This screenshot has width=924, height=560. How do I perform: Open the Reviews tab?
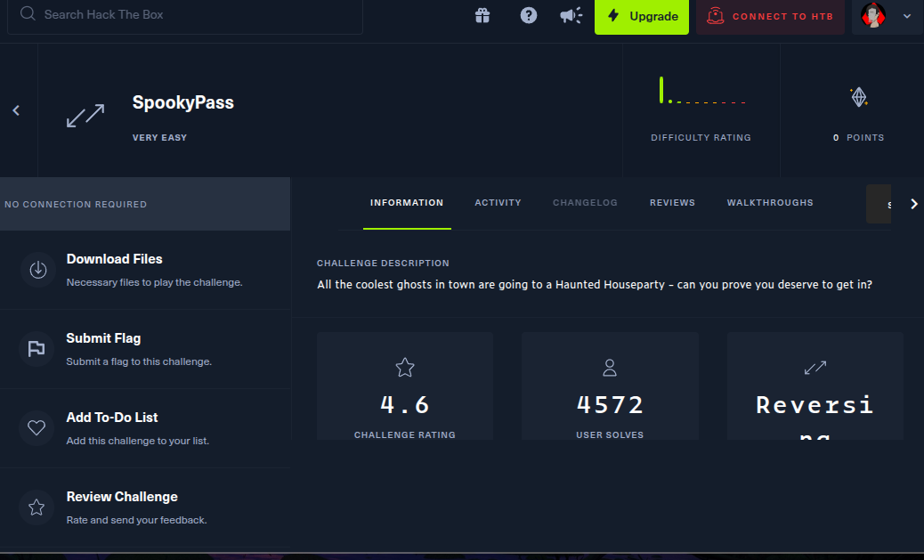pyautogui.click(x=672, y=203)
